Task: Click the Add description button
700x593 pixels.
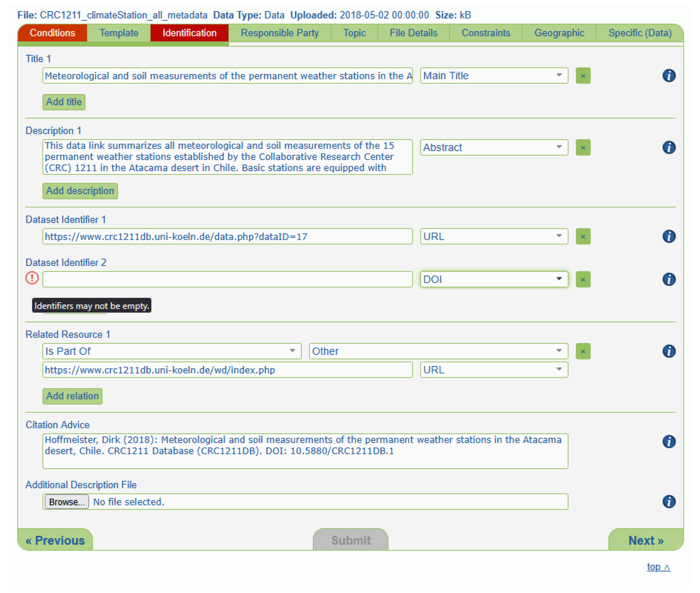Action: tap(80, 191)
